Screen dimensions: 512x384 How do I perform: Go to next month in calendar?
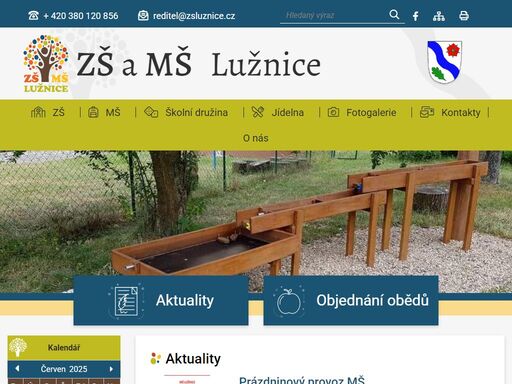111,369
